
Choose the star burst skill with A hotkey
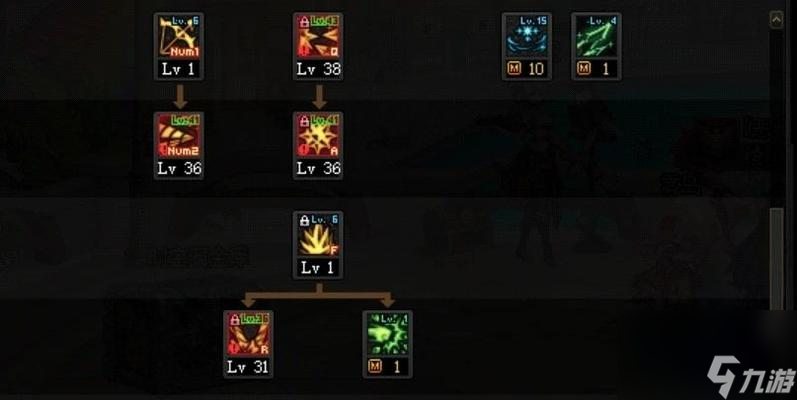click(x=318, y=136)
